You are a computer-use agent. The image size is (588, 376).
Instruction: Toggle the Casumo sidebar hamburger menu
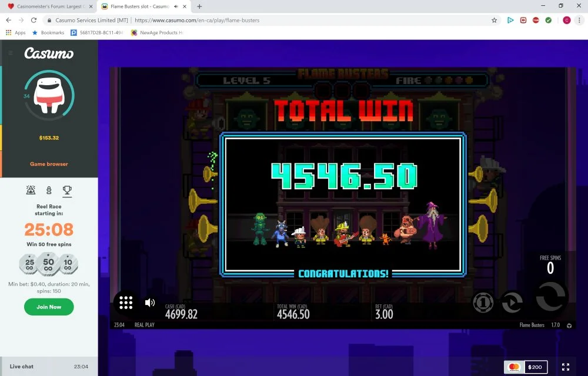(11, 53)
